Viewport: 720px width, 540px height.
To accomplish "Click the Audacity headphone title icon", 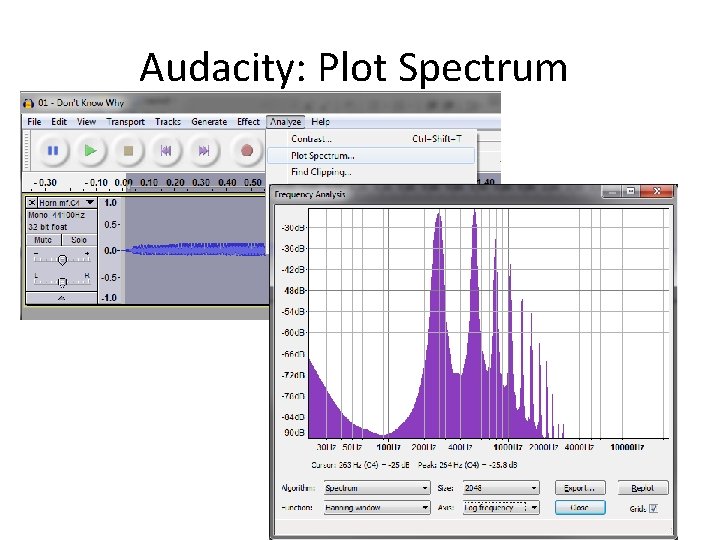I will tap(28, 103).
